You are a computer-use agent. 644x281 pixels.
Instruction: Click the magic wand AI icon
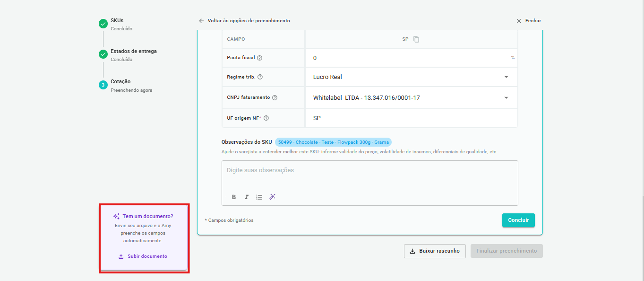pos(272,197)
